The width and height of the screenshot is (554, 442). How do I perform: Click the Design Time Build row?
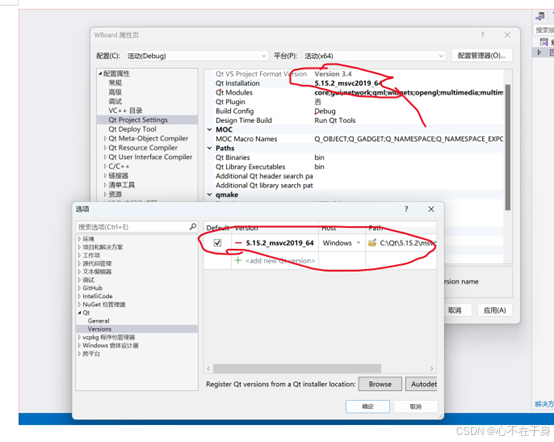pyautogui.click(x=354, y=120)
